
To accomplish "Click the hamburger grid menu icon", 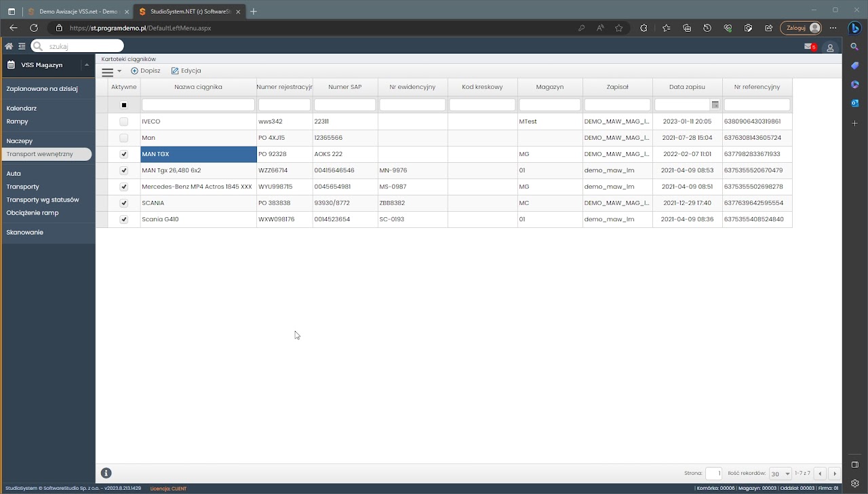I will tap(107, 71).
